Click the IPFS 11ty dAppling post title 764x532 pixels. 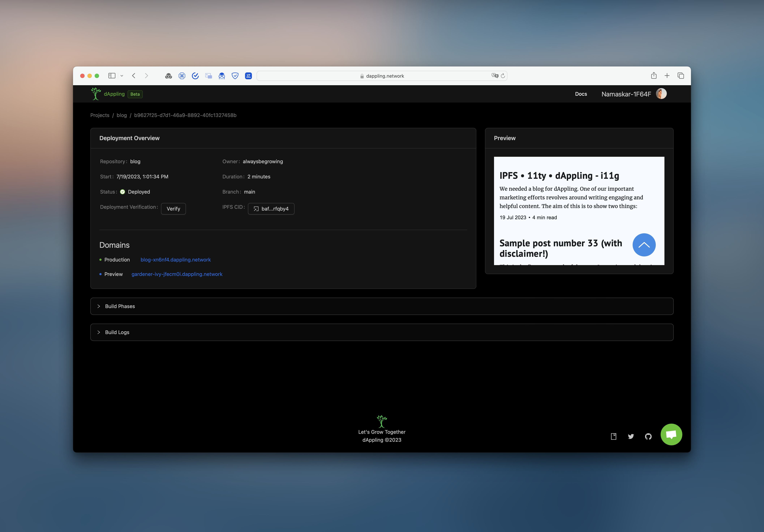[559, 176]
